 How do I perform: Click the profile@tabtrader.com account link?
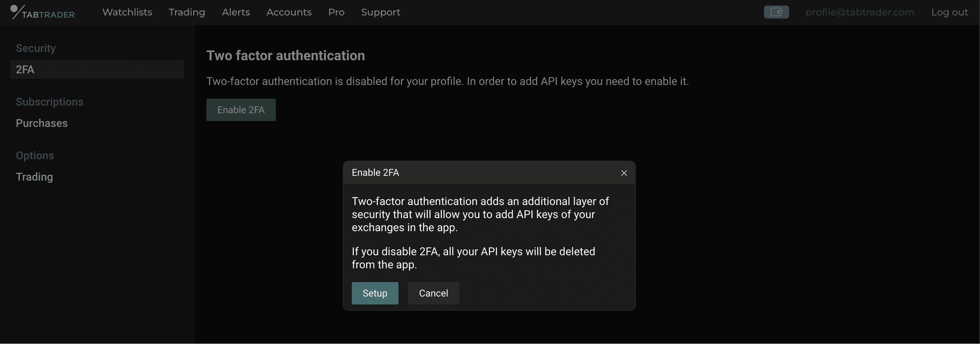point(860,12)
